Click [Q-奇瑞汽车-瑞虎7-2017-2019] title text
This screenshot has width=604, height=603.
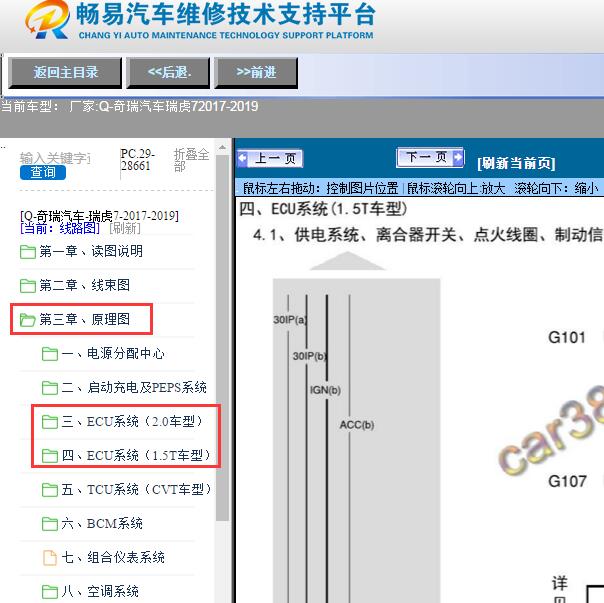pyautogui.click(x=99, y=216)
